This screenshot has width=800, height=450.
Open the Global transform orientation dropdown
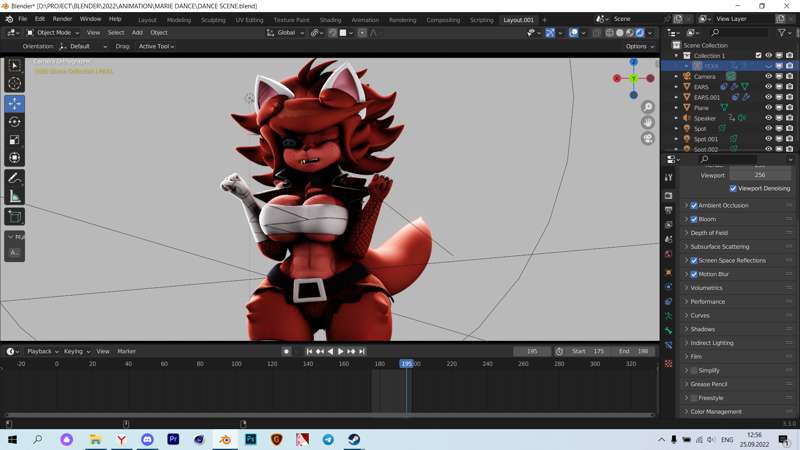pyautogui.click(x=285, y=33)
